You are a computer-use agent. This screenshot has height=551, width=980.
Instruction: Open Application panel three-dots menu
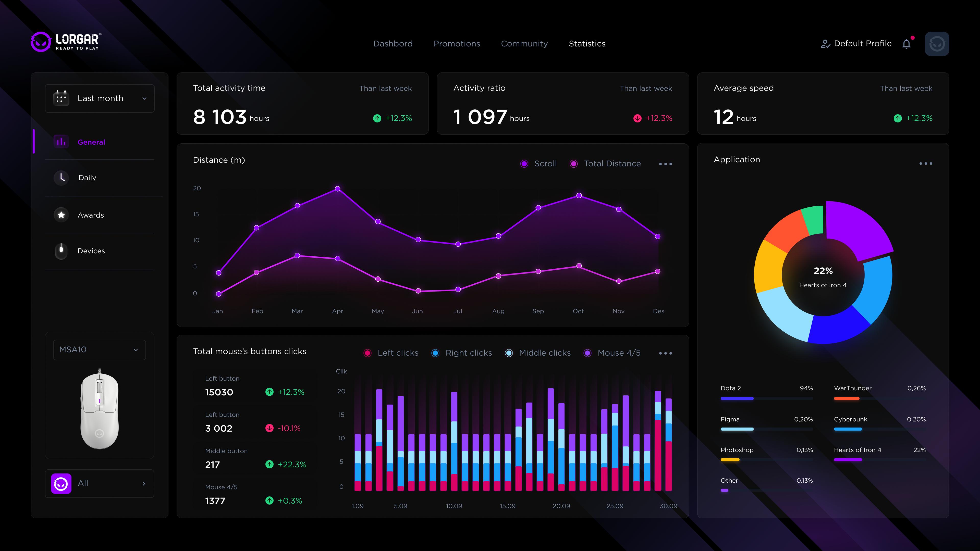click(926, 164)
